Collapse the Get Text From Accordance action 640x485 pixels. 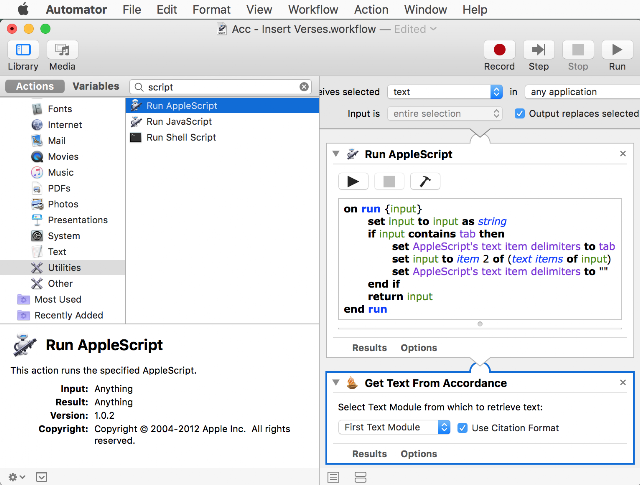tap(336, 383)
